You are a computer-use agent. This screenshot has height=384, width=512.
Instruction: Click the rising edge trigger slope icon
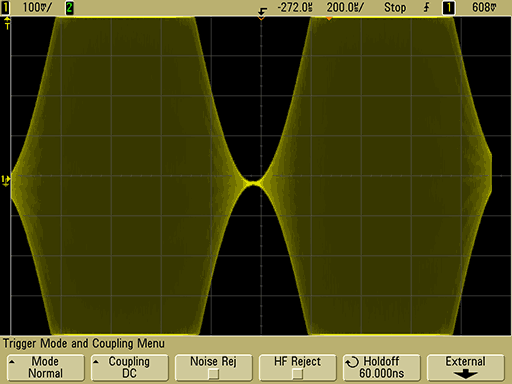426,7
